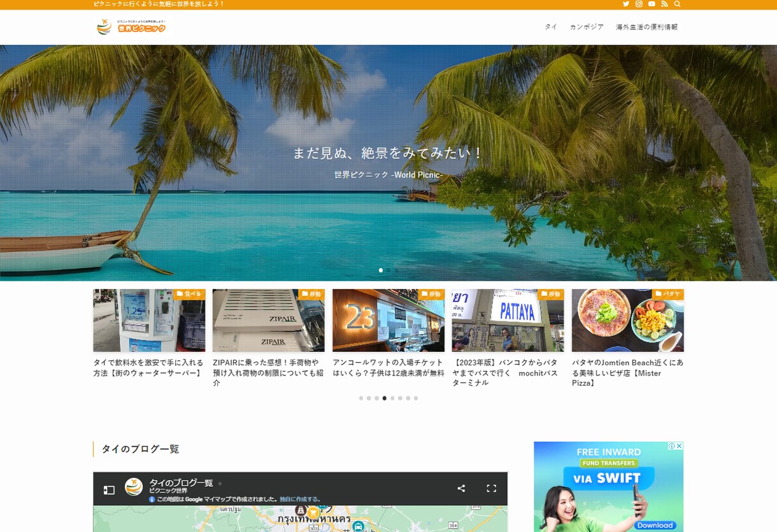The image size is (777, 532).
Task: Click the shopping cart marker on the map
Action: click(x=313, y=512)
